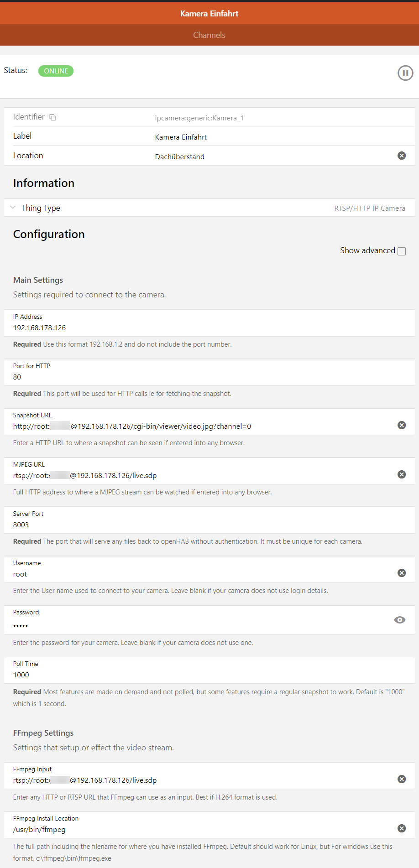Reveal password with eye icon

coord(399,620)
